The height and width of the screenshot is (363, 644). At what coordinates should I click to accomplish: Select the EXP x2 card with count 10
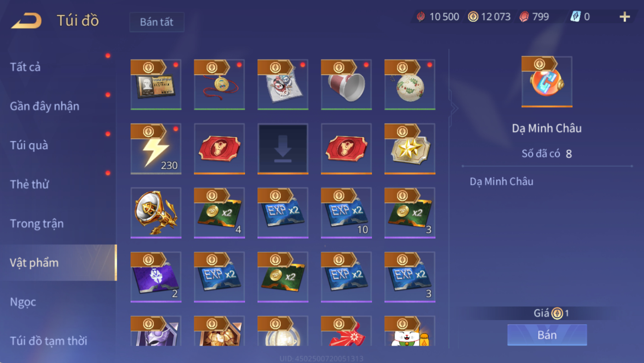point(346,213)
